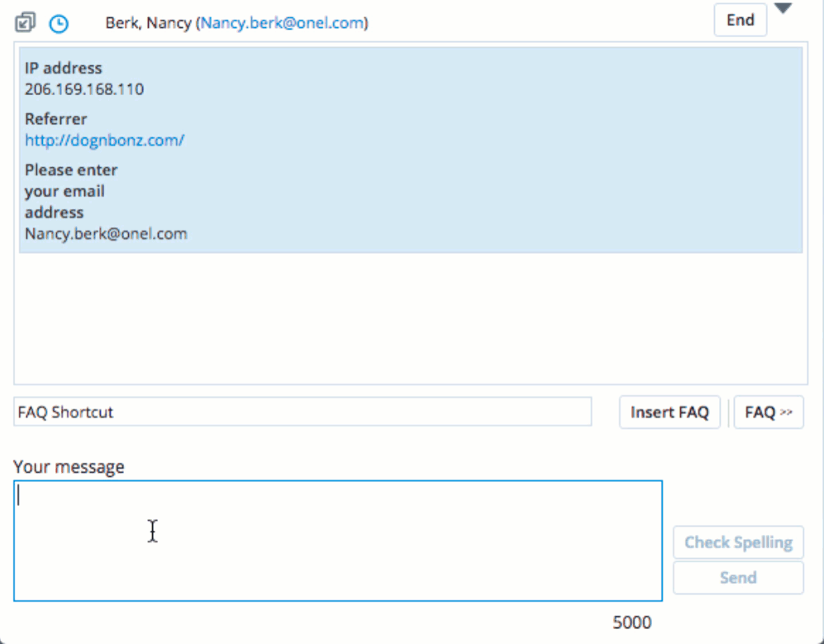
Task: Click the IP address label
Action: [64, 69]
